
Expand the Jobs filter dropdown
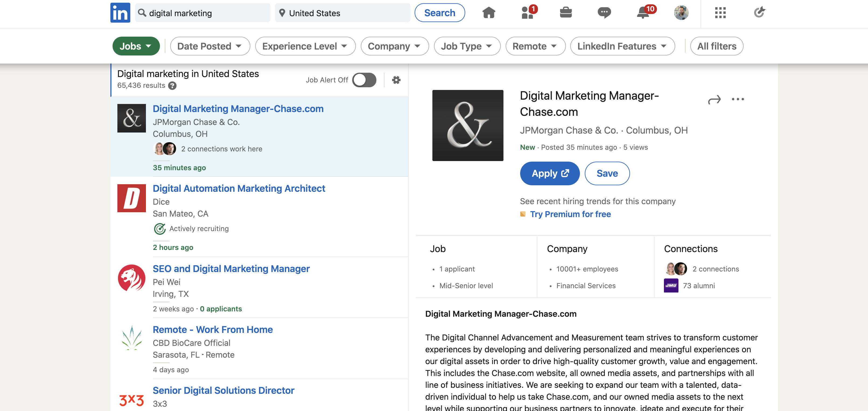coord(136,46)
